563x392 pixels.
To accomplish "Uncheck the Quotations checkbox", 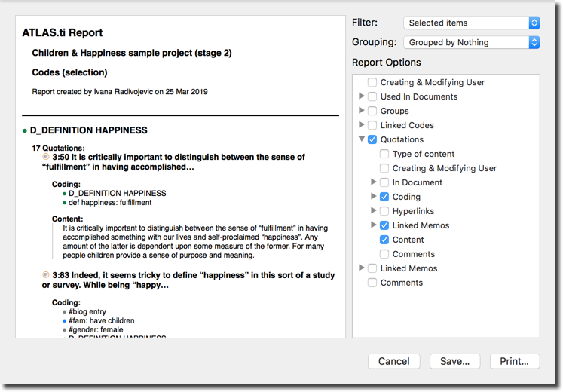I will (372, 139).
